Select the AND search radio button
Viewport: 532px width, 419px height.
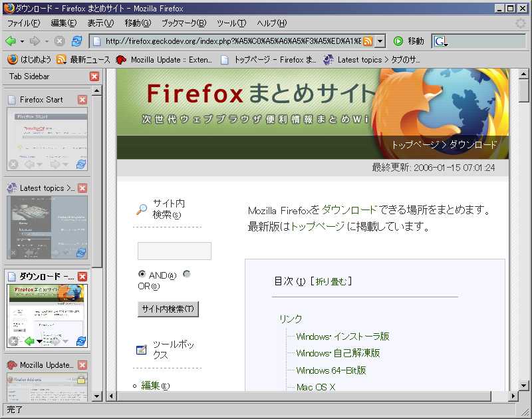142,274
